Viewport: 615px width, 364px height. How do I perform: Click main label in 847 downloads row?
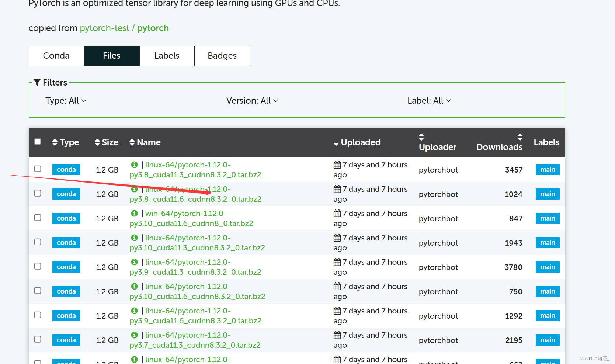tap(548, 218)
